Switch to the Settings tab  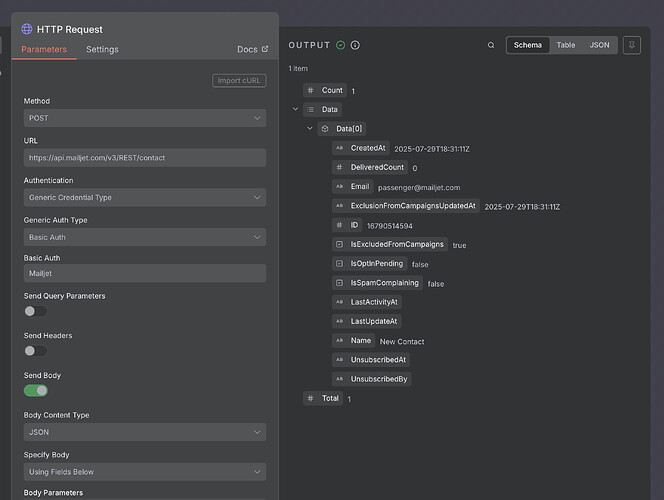[x=102, y=50]
